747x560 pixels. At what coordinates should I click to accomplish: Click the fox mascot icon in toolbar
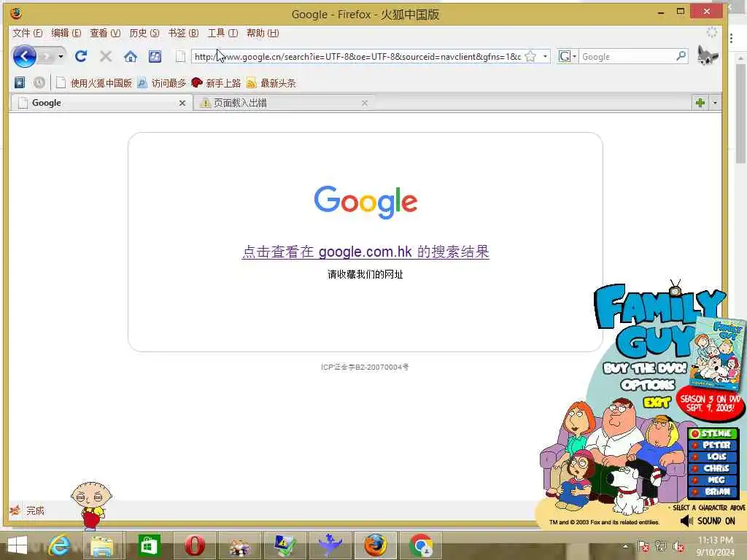[708, 55]
